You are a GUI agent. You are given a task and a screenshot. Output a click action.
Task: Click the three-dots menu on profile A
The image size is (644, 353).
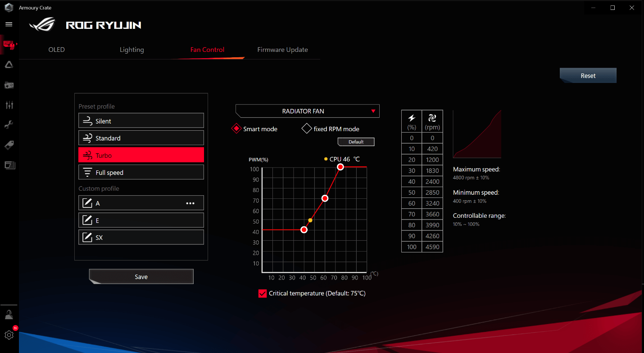point(190,203)
